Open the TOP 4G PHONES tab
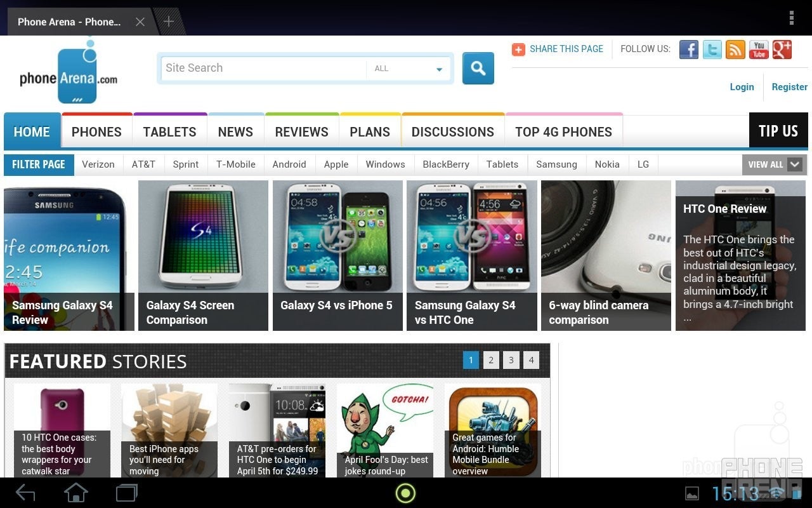Viewport: 812px width, 508px height. click(563, 132)
